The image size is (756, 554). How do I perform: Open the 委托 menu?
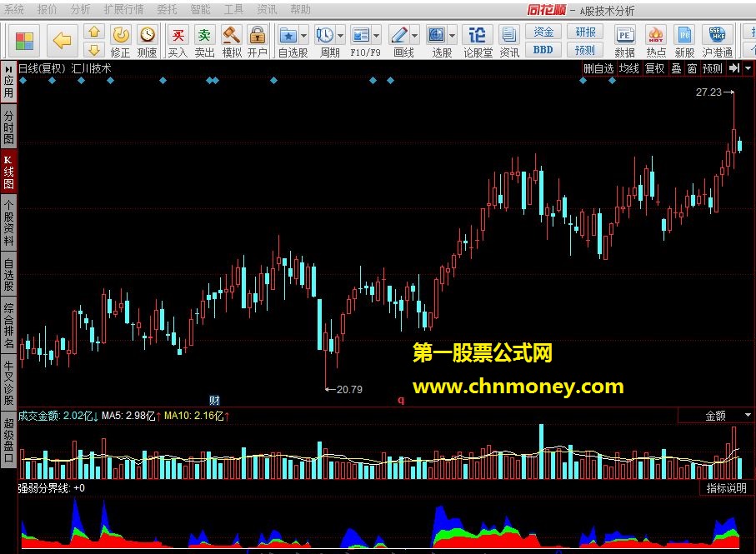coord(167,9)
